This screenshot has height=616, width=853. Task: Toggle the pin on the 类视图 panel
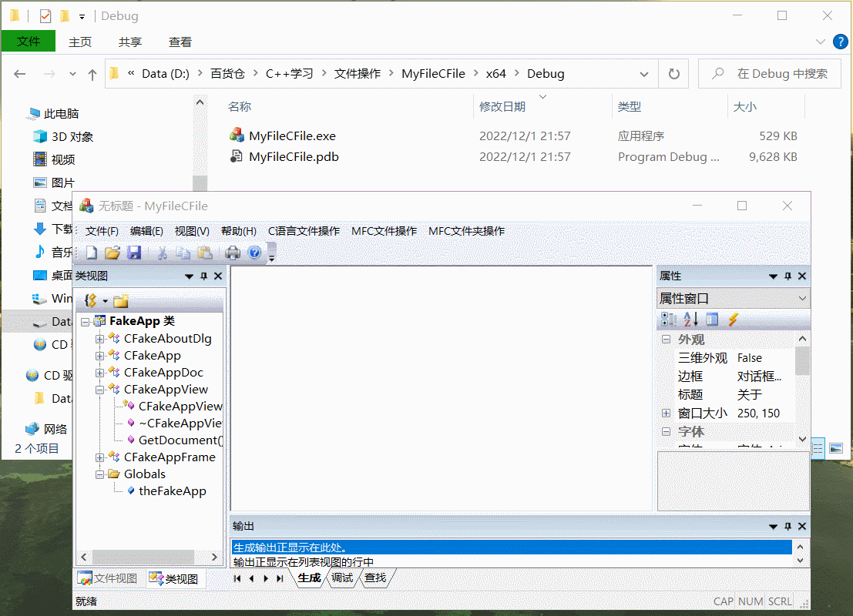(x=204, y=276)
